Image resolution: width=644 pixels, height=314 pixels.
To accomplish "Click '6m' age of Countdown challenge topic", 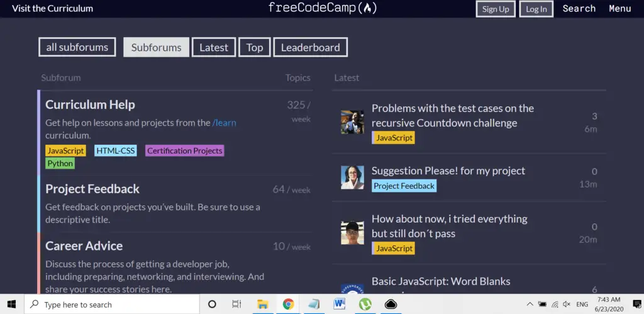I will 591,129.
